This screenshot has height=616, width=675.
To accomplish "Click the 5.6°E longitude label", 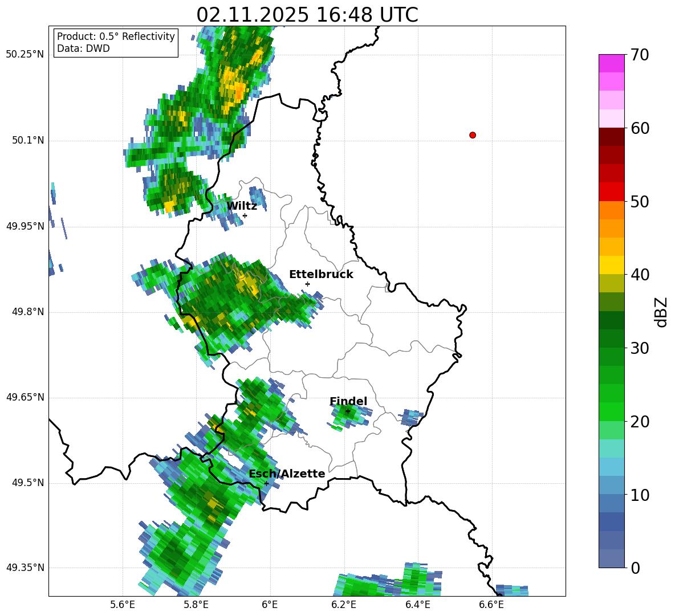I will click(123, 605).
